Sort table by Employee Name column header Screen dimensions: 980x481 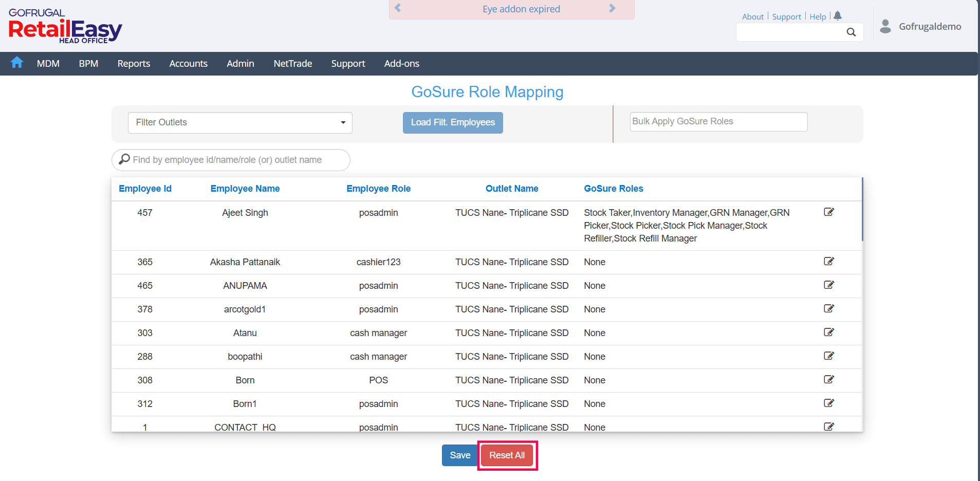coord(245,189)
